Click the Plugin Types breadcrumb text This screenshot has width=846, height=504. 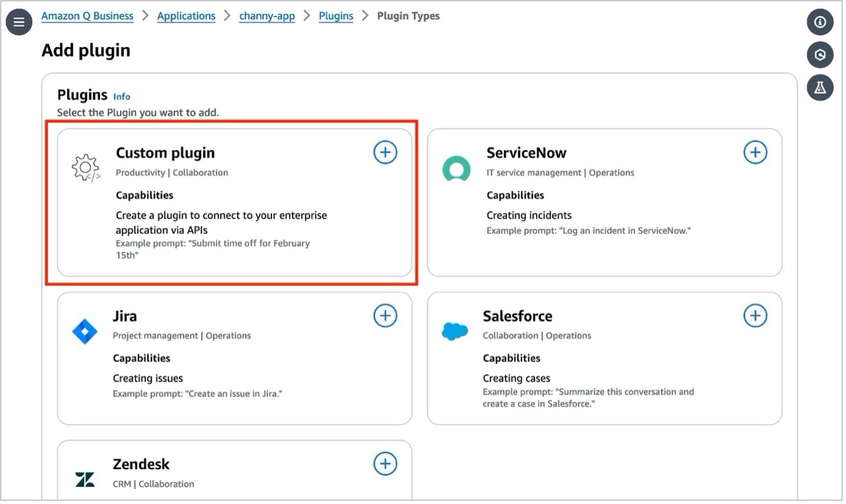coord(408,16)
